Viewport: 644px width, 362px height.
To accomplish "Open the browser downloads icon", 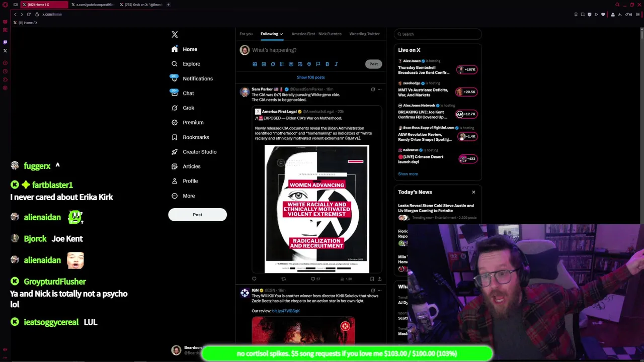I will (x=619, y=14).
